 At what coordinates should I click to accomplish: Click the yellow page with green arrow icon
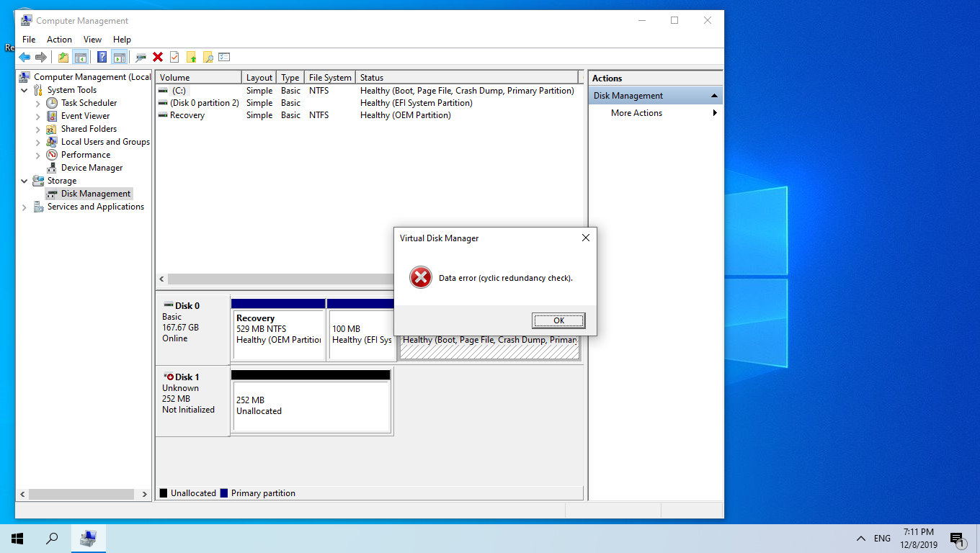pos(191,57)
